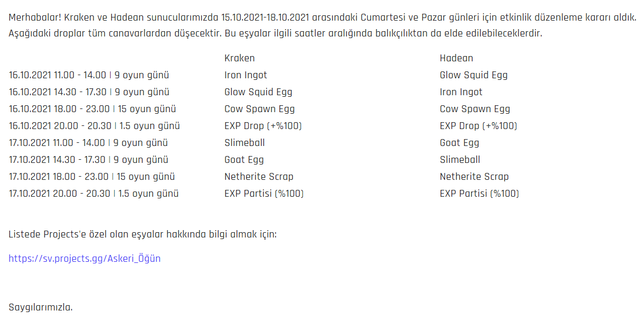Select Glow Squid Egg in the Hadean column
Image resolution: width=644 pixels, height=320 pixels.
473,75
